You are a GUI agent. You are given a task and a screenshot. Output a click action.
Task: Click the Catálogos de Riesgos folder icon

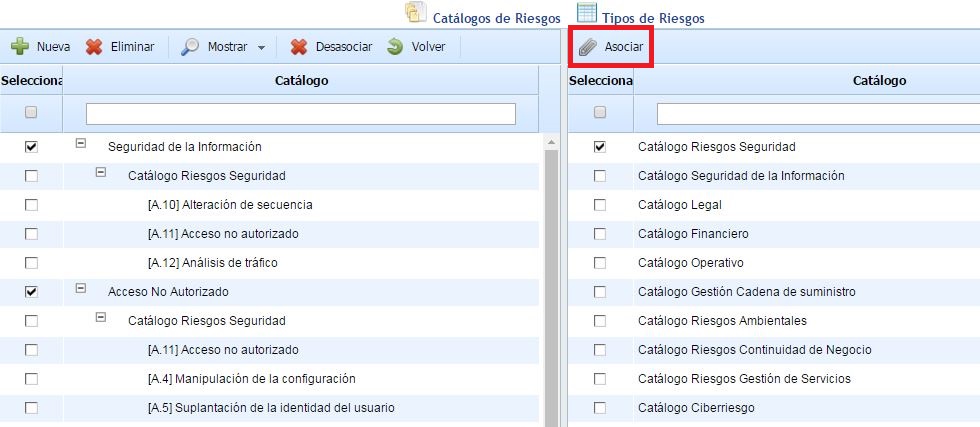coord(415,13)
